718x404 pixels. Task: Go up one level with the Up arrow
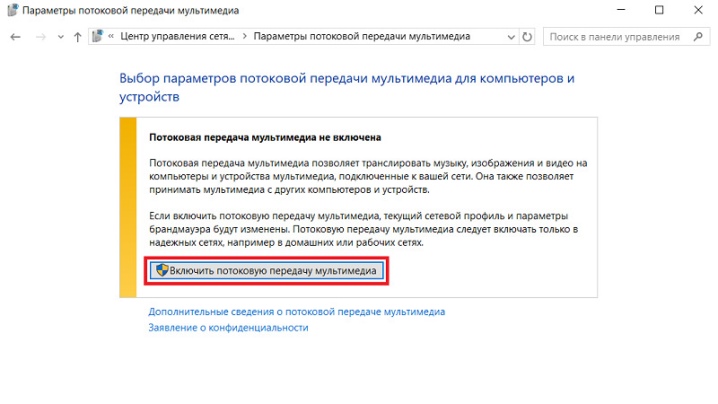(x=77, y=37)
